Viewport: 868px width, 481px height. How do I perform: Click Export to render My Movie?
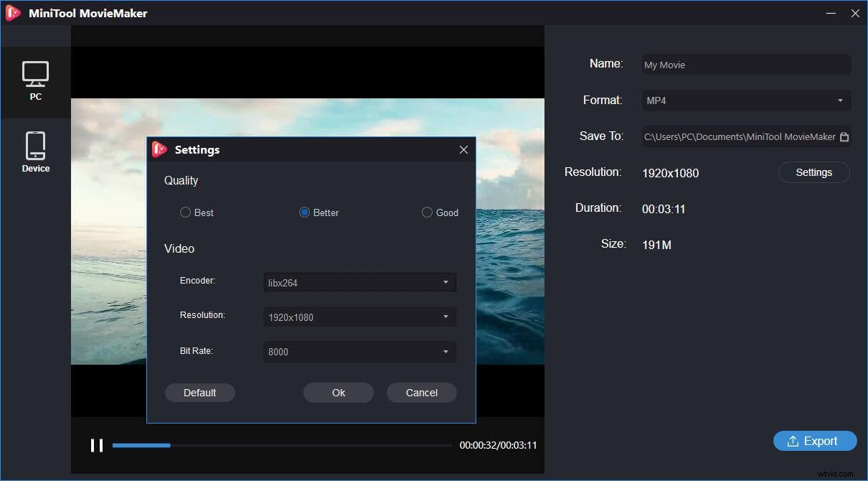[x=815, y=441]
